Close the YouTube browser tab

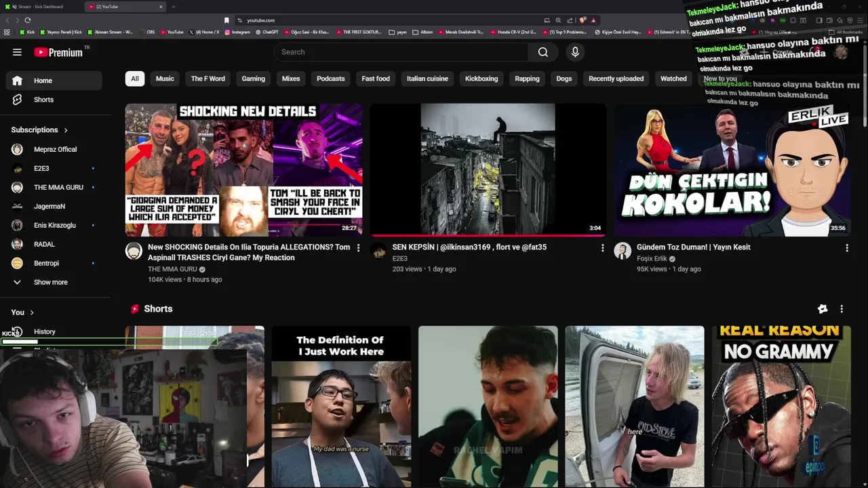coord(161,7)
